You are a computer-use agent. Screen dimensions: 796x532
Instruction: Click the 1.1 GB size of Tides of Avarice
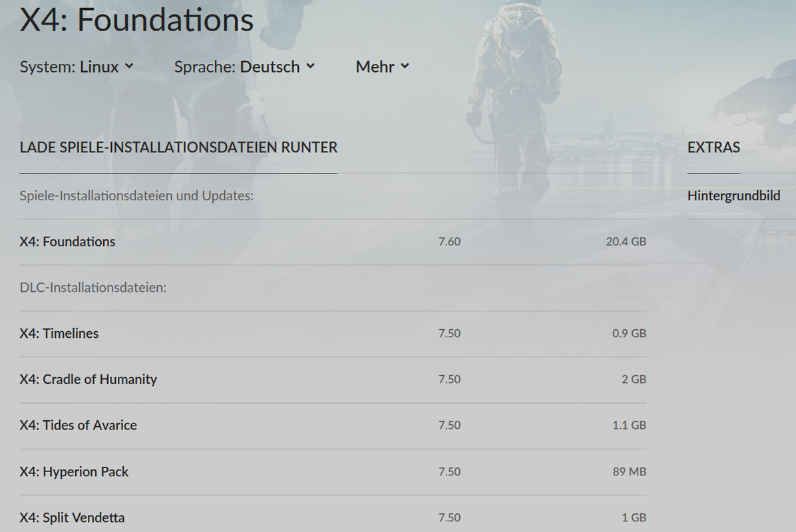tap(629, 425)
